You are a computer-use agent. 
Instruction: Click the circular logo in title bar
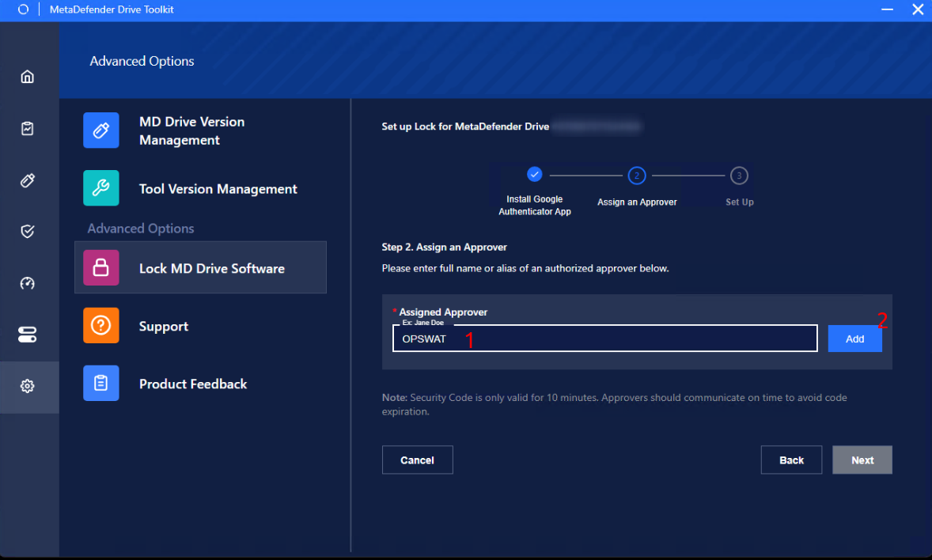[x=23, y=9]
